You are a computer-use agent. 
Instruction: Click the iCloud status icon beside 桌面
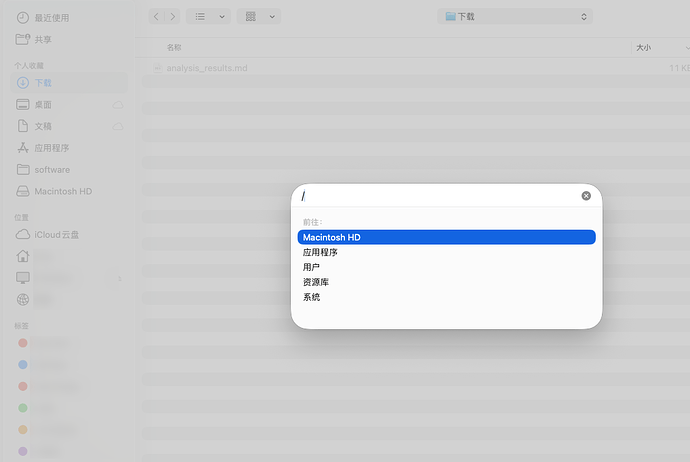tap(117, 105)
